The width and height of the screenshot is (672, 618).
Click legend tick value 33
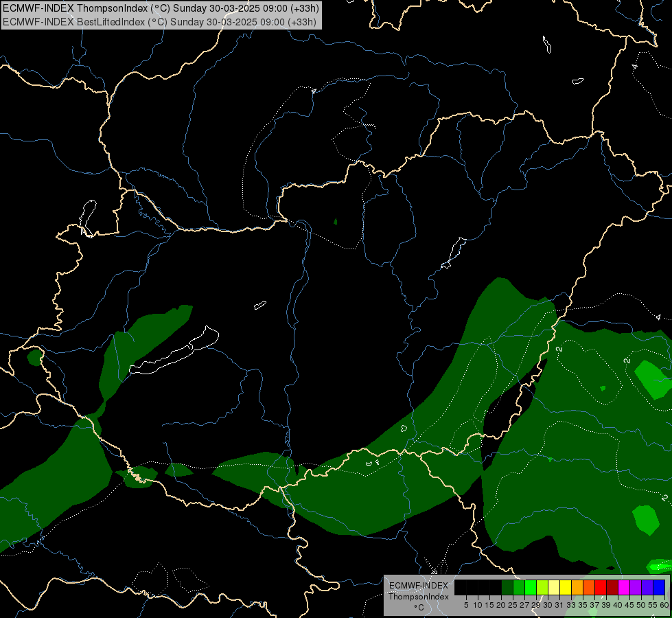click(x=571, y=605)
